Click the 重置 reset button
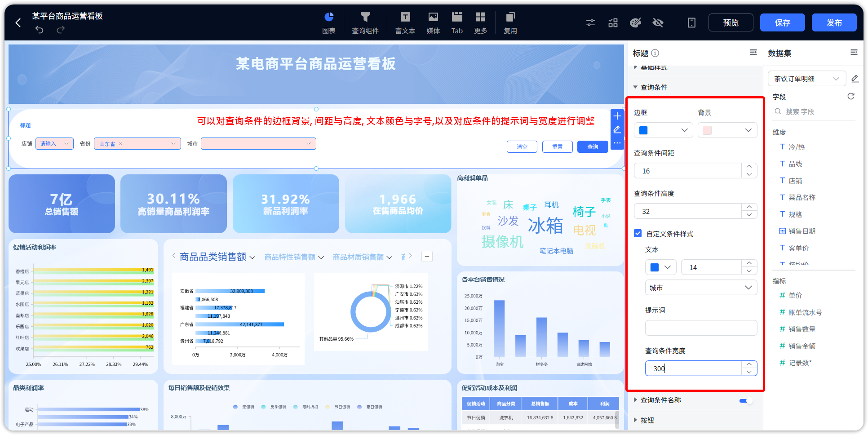868x435 pixels. (558, 147)
